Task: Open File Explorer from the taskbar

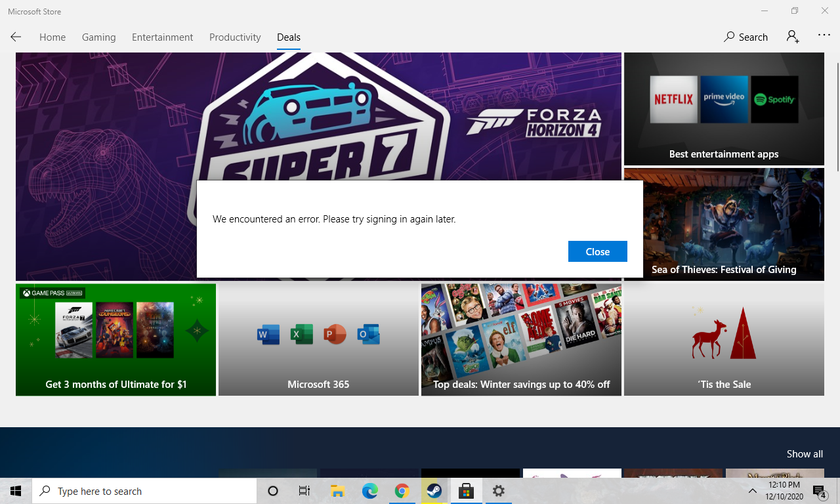Action: pos(337,490)
